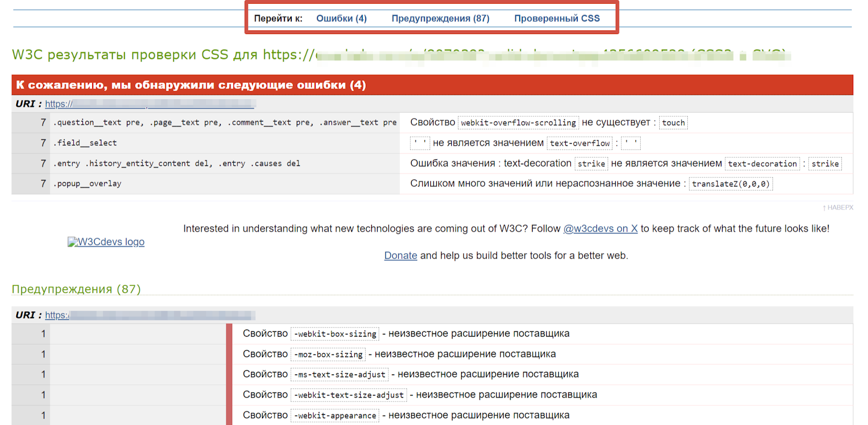Click the translateZ(0,0,0) value code
This screenshot has width=868, height=425.
731,184
